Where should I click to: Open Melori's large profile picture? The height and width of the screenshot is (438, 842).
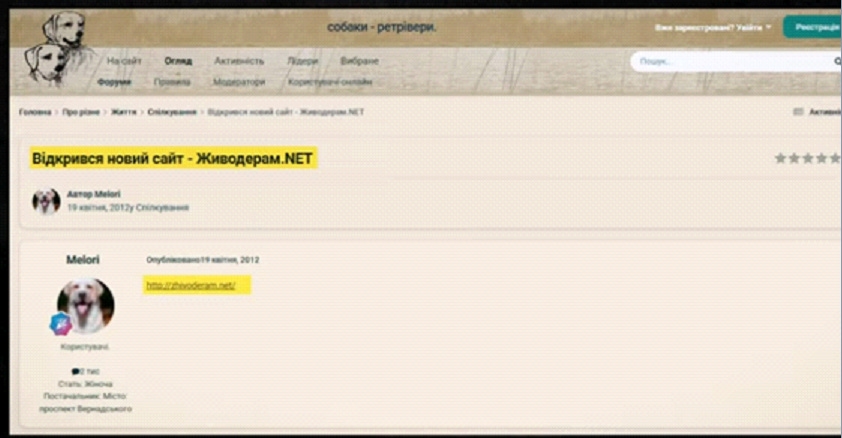[x=85, y=305]
